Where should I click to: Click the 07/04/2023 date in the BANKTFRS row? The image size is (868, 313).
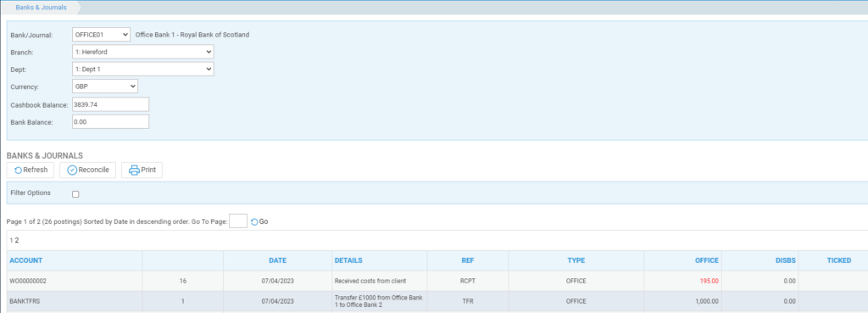click(x=277, y=301)
